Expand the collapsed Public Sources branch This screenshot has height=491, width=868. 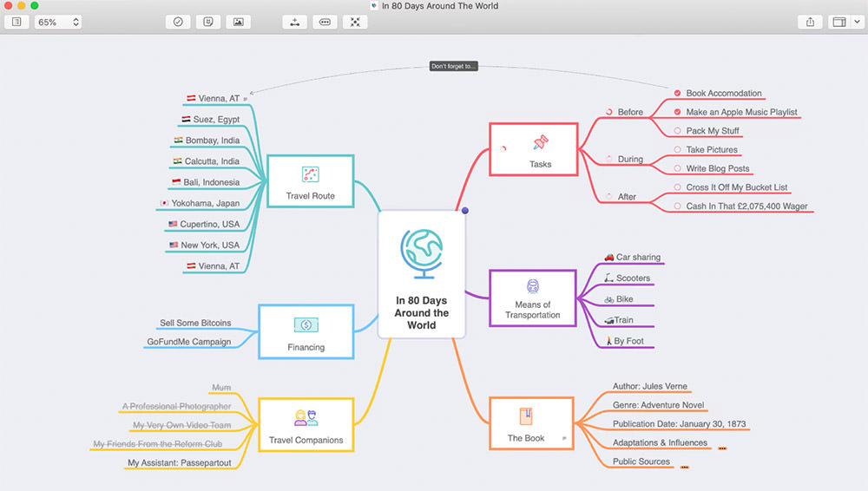685,468
